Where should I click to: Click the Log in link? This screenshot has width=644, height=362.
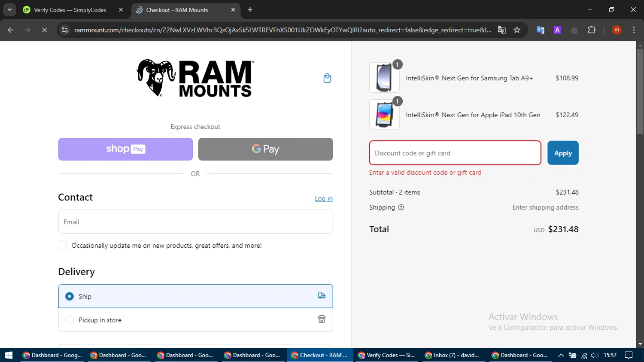[x=324, y=198]
